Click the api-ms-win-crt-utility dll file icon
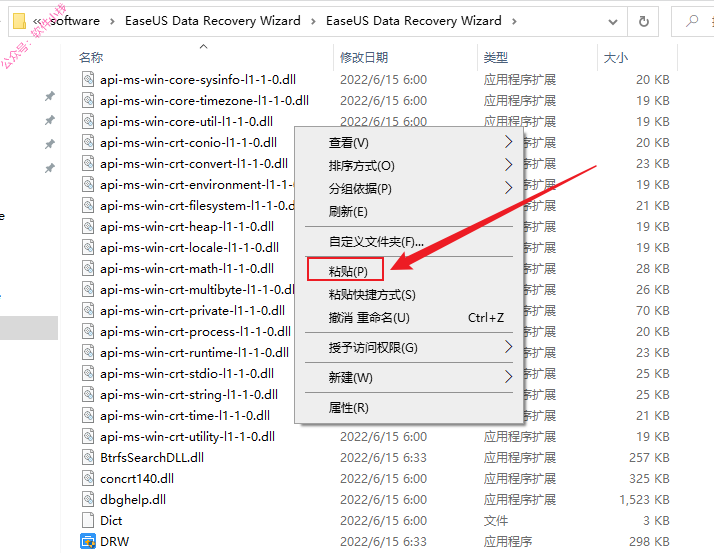 pyautogui.click(x=88, y=437)
